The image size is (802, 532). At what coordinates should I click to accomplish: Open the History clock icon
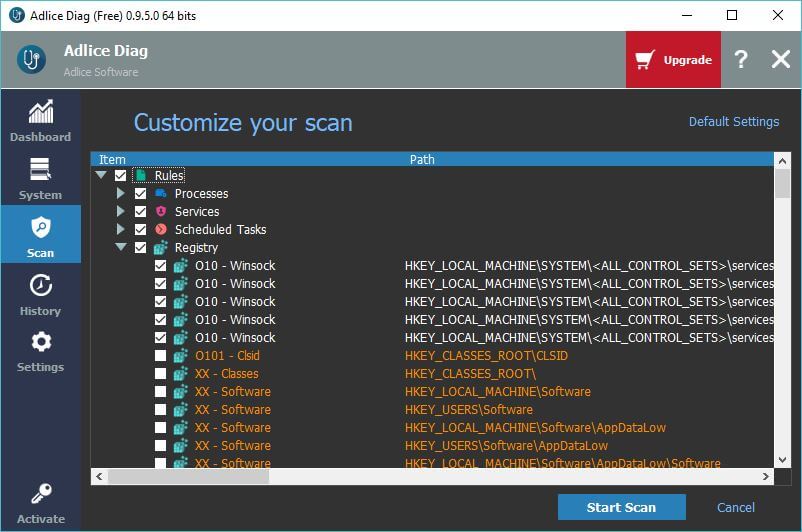40,286
